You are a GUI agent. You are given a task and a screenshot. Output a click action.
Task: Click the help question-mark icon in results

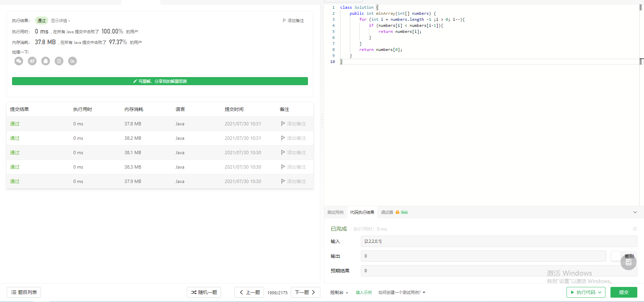(635, 229)
